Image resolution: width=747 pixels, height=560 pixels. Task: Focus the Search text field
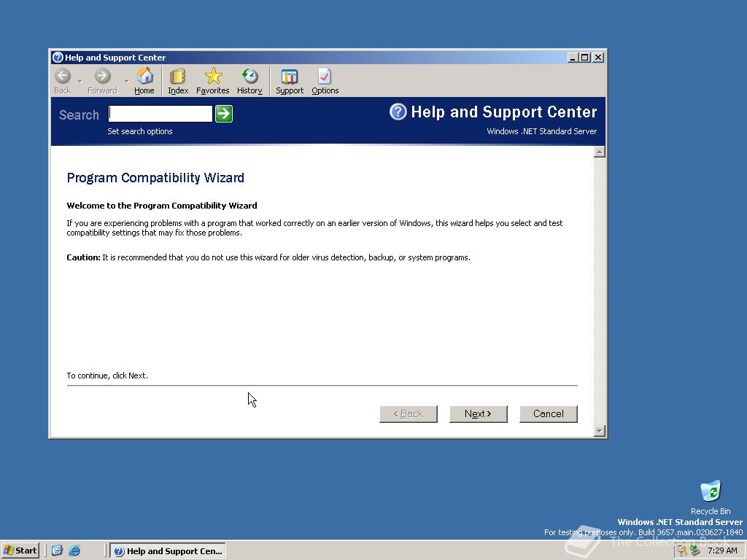click(160, 114)
